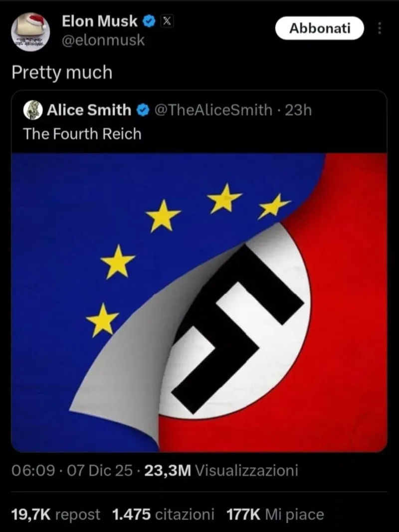View the 19,7K repost list
Screen dimensions: 399x532
coord(56,514)
